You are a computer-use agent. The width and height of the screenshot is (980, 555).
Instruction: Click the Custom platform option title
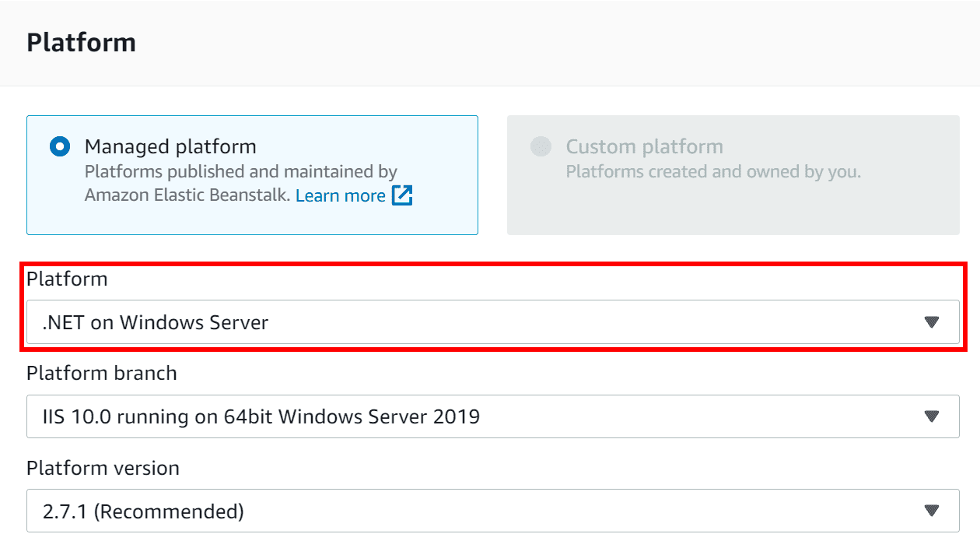point(644,146)
